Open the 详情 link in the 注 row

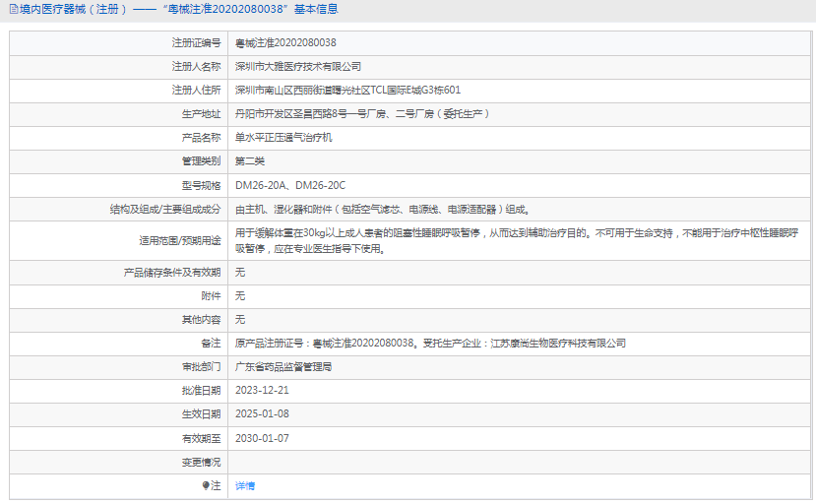244,485
